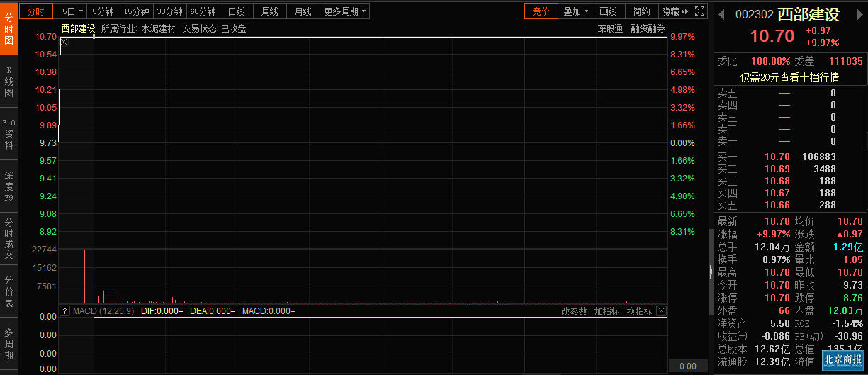
Task: Open 深度F9 in the sidebar
Action: pos(9,186)
